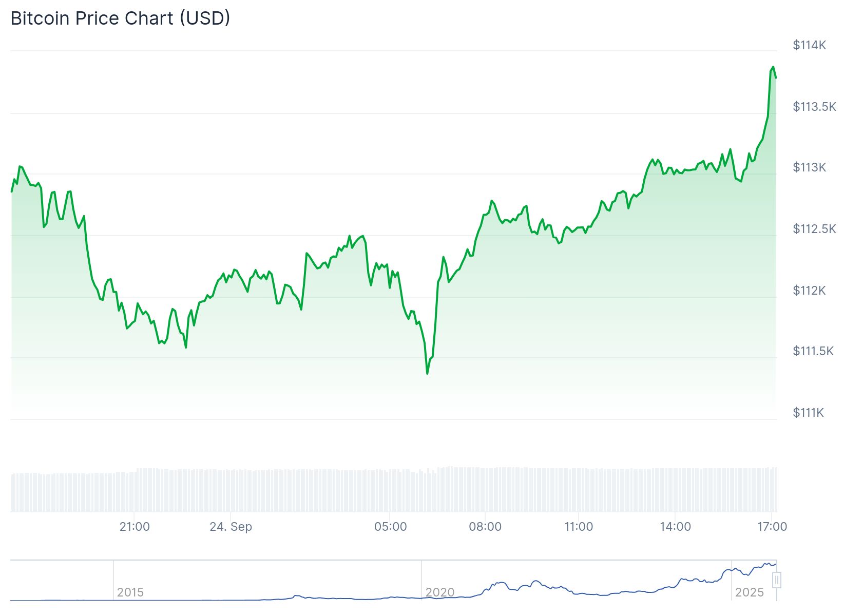Screen dimensions: 844x616
Task: Click the 2025 marker in the navigator
Action: (x=750, y=592)
